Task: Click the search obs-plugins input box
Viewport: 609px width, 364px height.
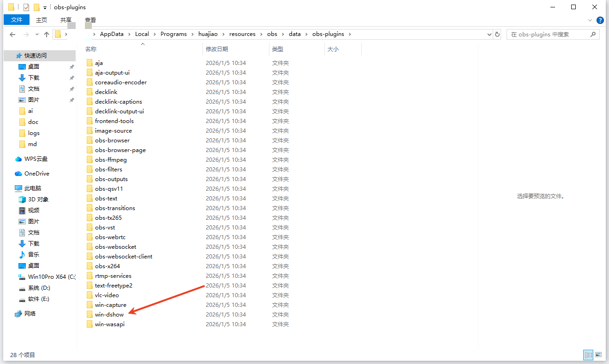Action: click(x=549, y=35)
